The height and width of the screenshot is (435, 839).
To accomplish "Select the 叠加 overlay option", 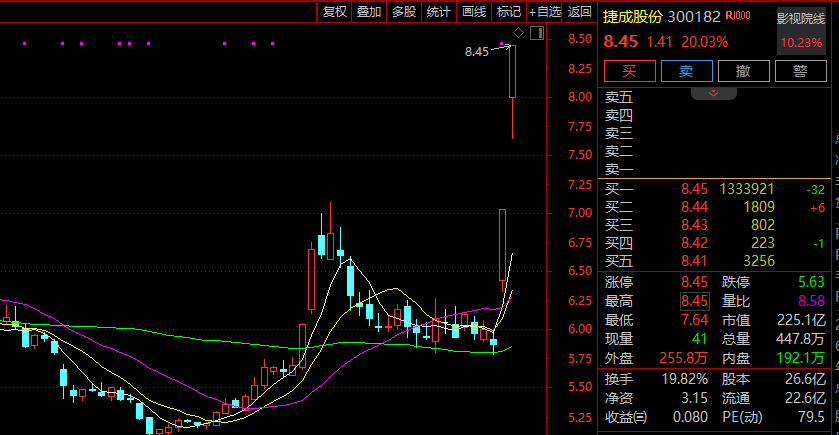I will tap(369, 12).
